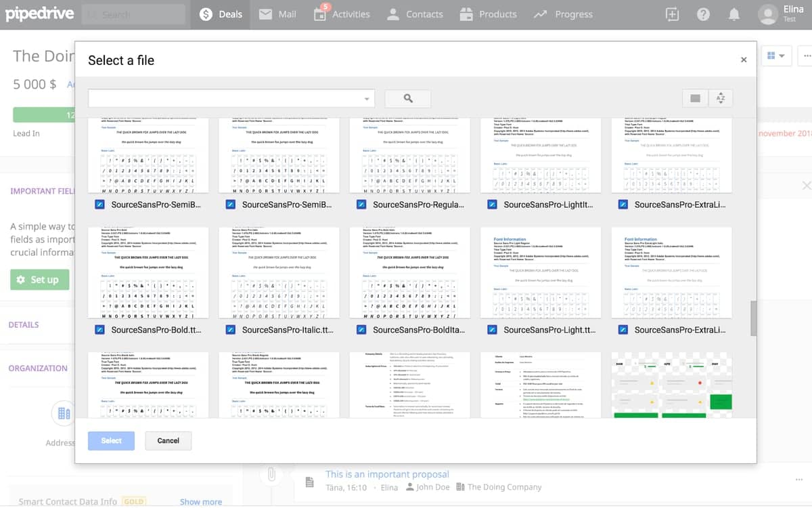Click the help question mark icon
The image size is (812, 508).
pos(703,14)
